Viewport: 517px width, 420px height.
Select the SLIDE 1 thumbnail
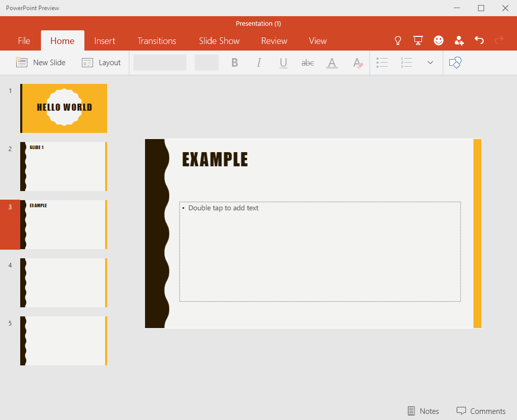[x=64, y=166]
